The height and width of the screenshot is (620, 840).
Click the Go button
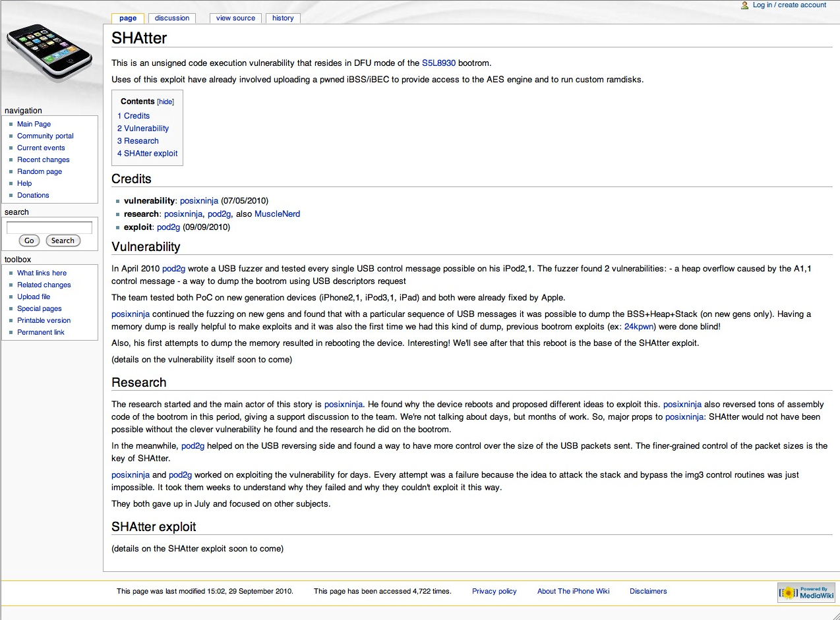coord(29,241)
